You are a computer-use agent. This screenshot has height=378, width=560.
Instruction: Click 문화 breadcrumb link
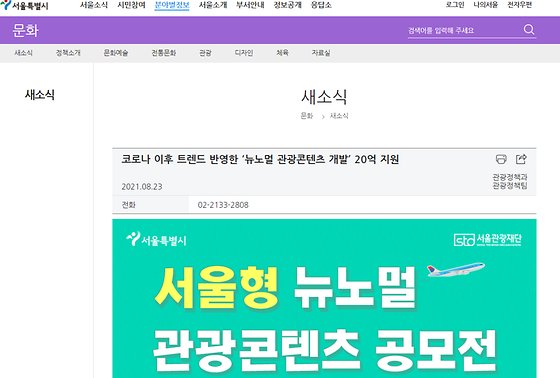tap(306, 116)
